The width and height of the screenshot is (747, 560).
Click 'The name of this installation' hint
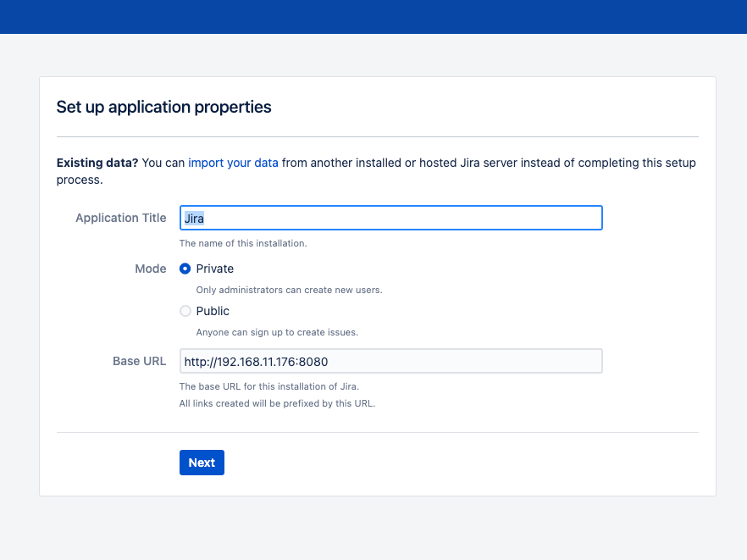(x=243, y=243)
